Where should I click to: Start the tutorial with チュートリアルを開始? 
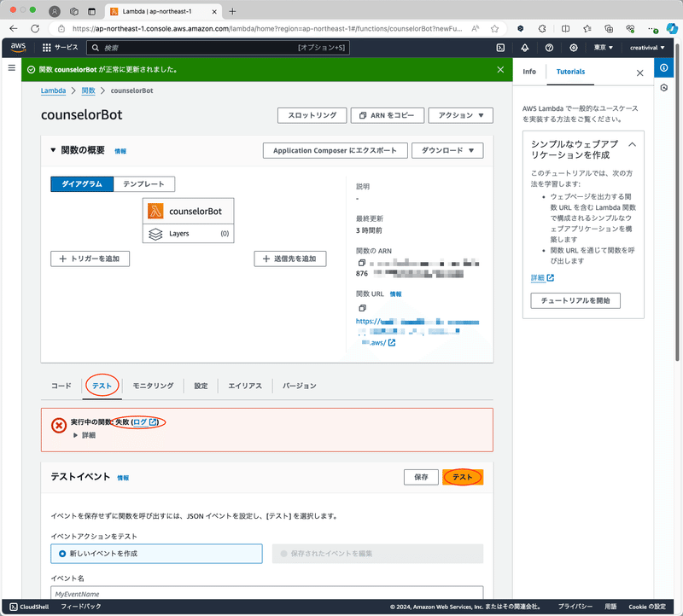coord(575,300)
